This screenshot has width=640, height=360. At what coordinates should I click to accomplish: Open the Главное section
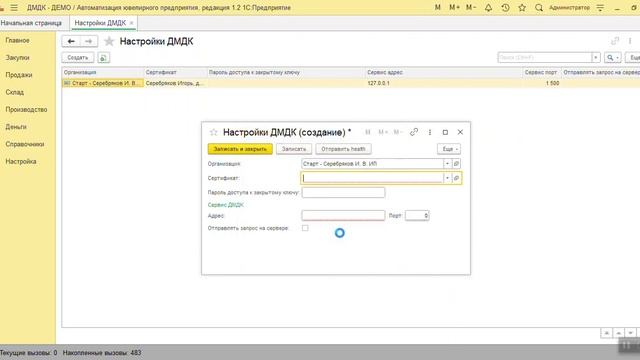(x=18, y=40)
